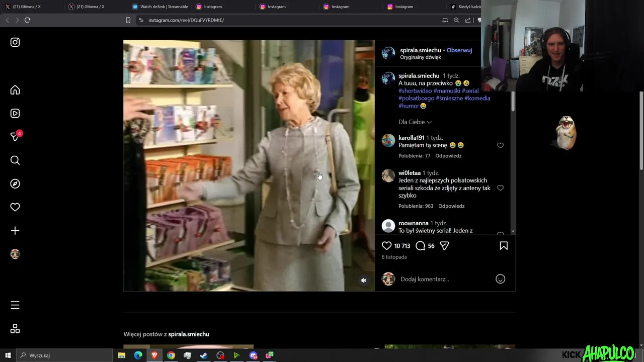Open roownanna's profile picture

tap(388, 226)
